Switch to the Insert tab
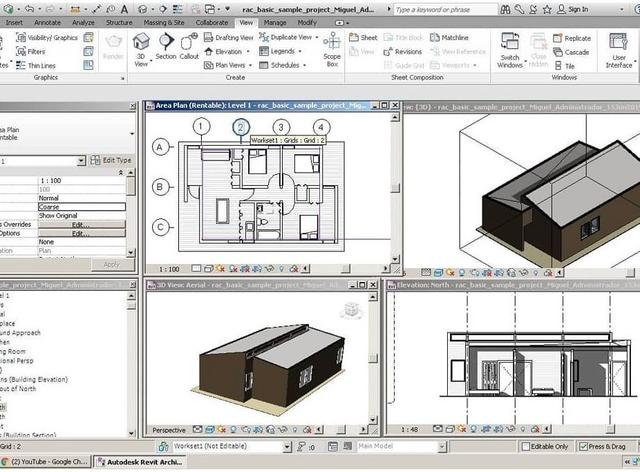Viewport: 640px width, 472px height. click(14, 22)
